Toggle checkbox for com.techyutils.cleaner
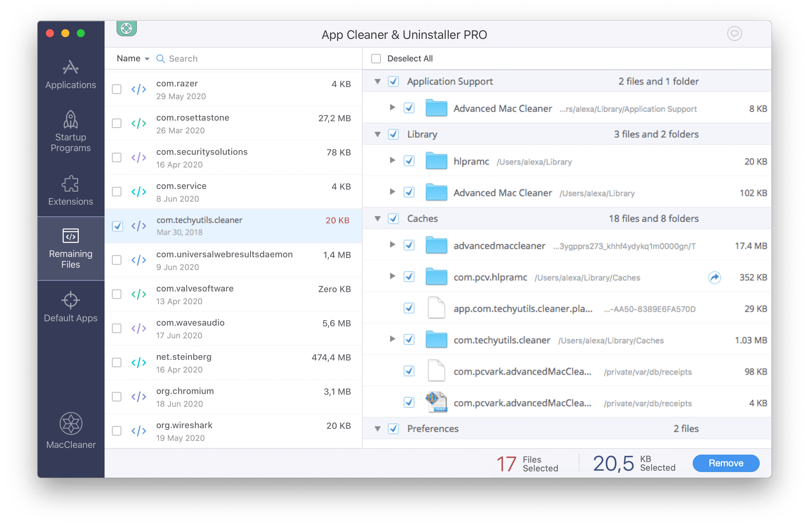This screenshot has width=809, height=532. point(118,226)
